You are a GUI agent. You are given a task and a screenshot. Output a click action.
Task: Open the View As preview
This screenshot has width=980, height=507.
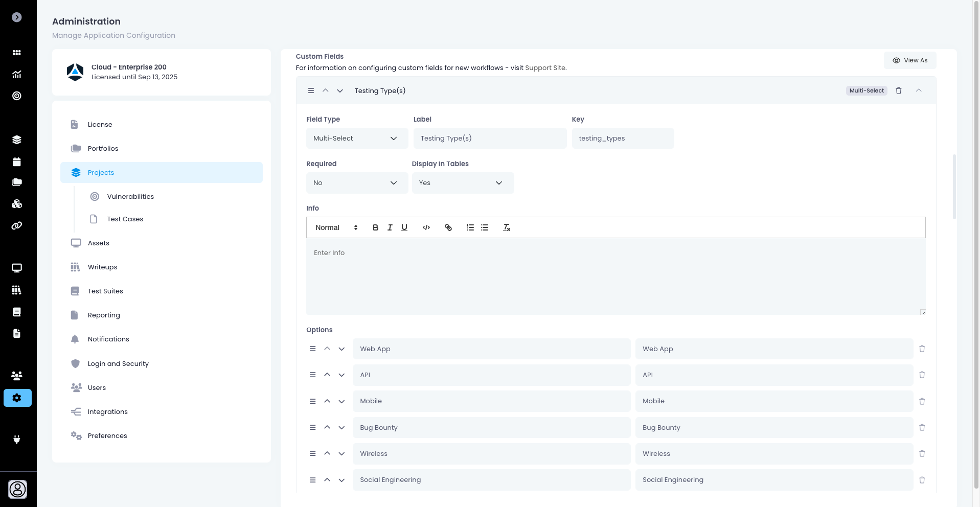click(910, 60)
